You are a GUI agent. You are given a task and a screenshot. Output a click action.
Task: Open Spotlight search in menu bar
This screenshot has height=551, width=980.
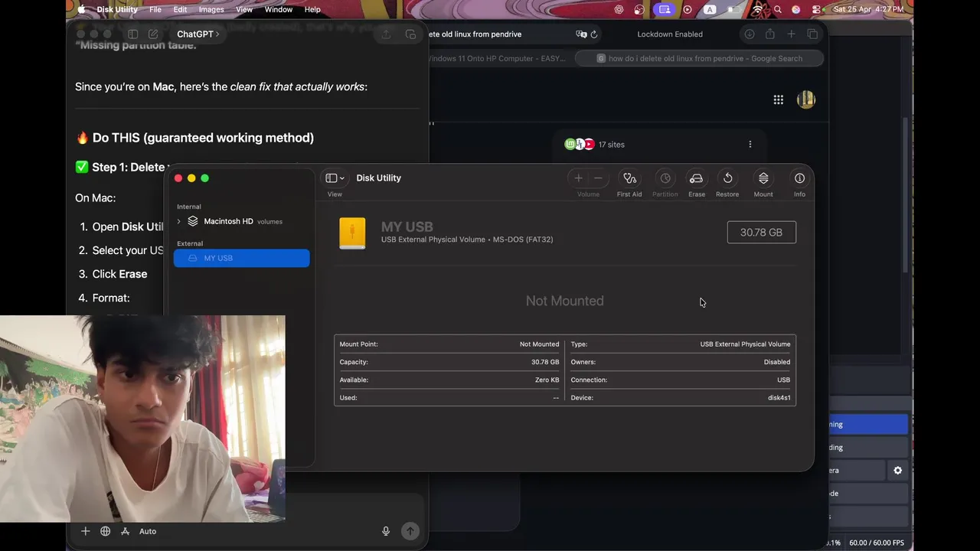[777, 9]
